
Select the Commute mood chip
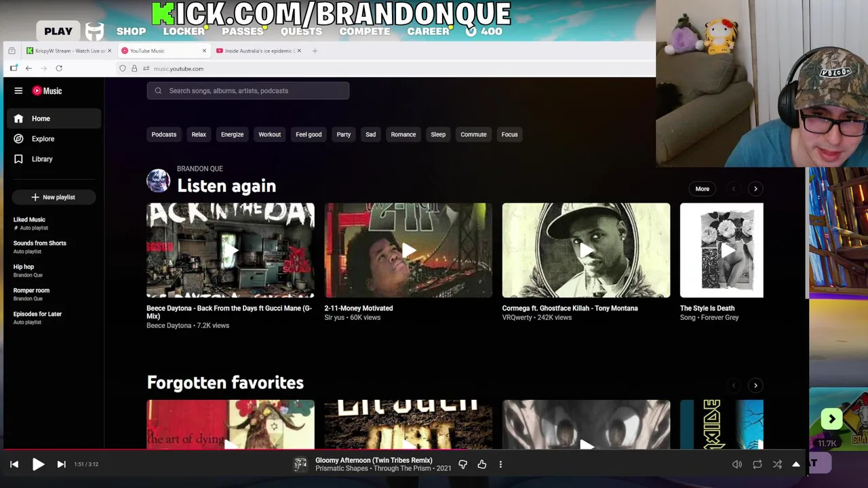(473, 134)
